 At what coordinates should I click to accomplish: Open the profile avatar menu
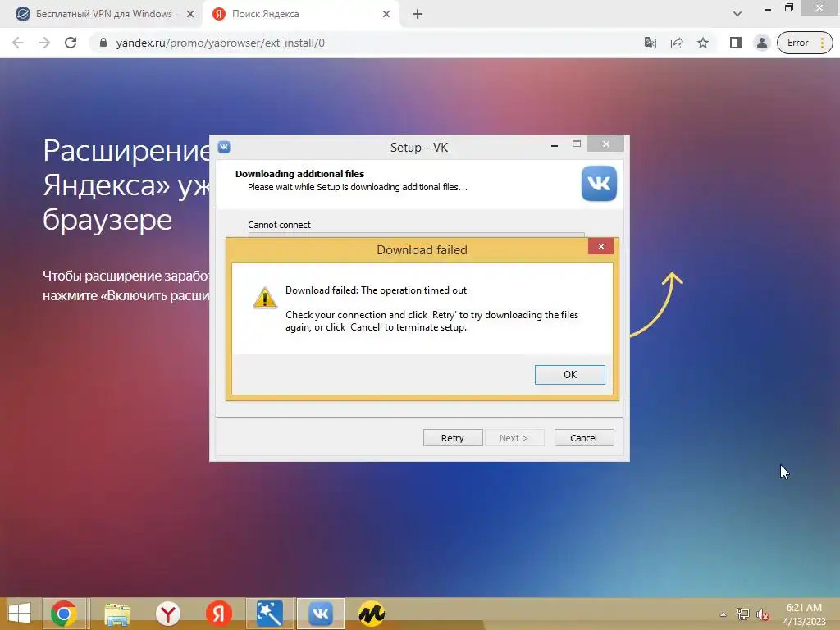click(x=761, y=43)
